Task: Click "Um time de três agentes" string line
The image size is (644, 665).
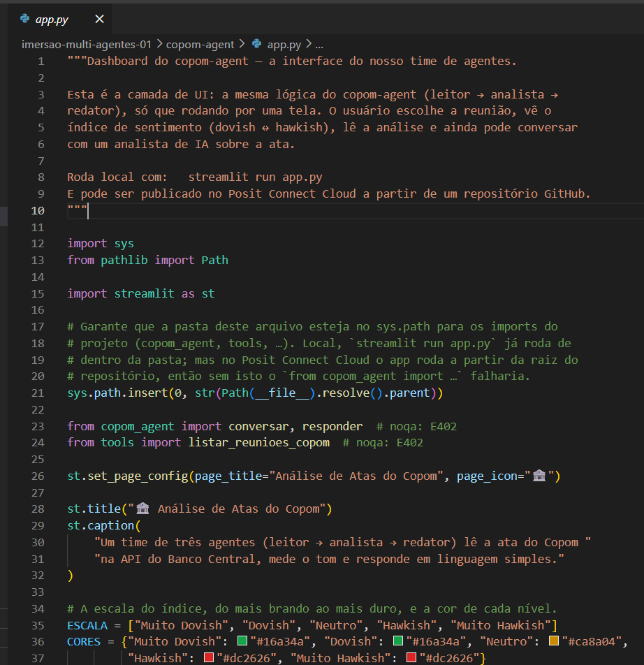Action: click(342, 543)
